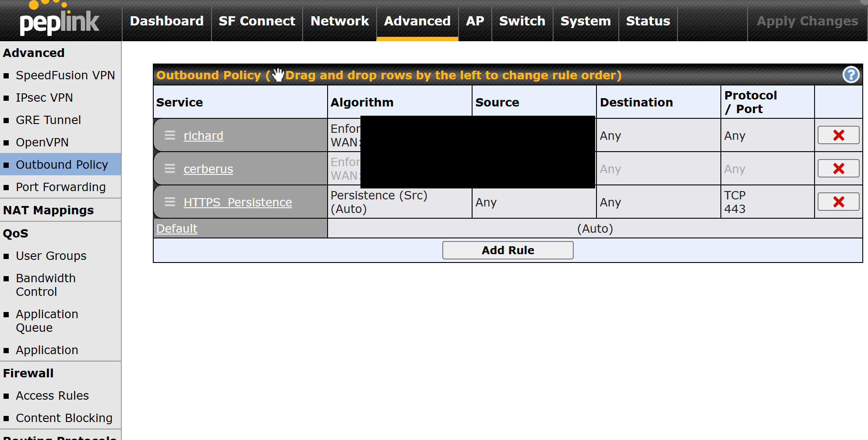Go to Firewall Access Rules
This screenshot has height=440, width=868.
coord(52,396)
